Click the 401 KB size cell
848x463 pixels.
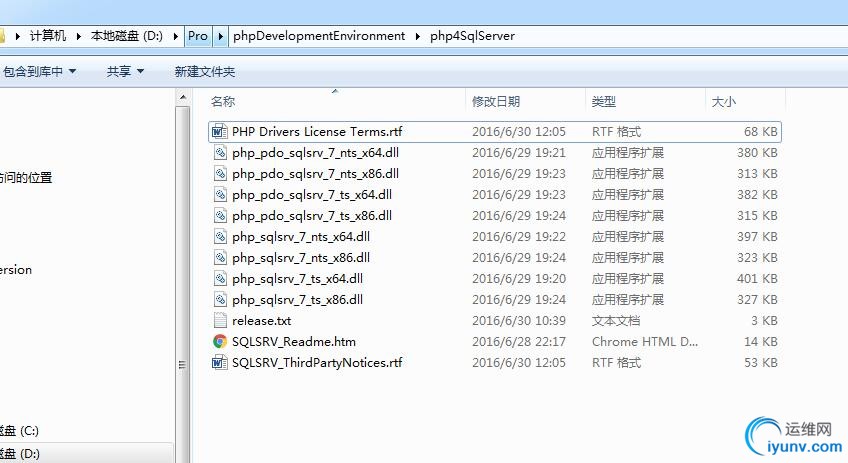[757, 279]
